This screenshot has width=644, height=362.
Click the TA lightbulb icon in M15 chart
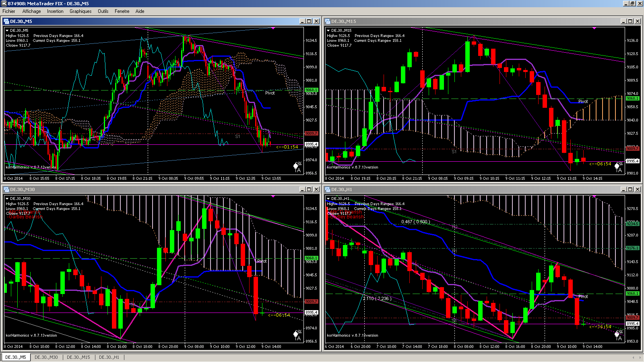point(619,167)
